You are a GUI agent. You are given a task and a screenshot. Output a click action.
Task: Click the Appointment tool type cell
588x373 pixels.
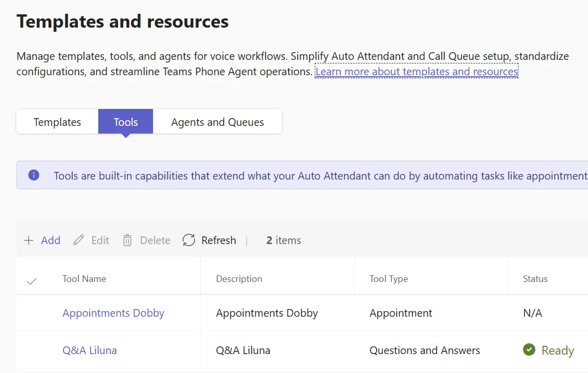pos(401,313)
